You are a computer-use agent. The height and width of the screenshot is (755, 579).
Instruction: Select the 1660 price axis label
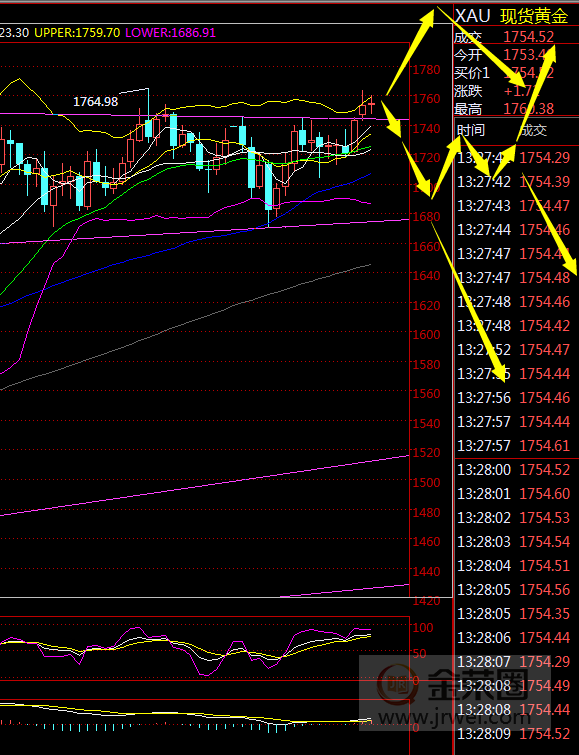426,247
